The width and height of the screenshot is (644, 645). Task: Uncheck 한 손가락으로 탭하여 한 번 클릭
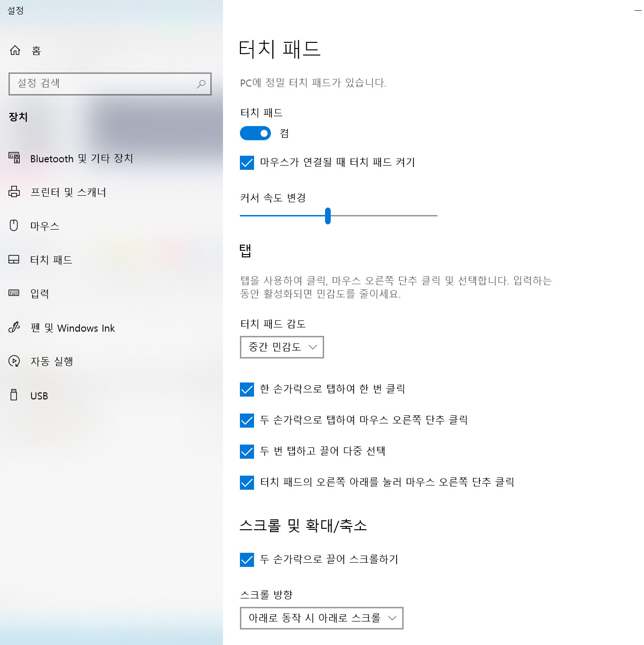click(x=247, y=390)
